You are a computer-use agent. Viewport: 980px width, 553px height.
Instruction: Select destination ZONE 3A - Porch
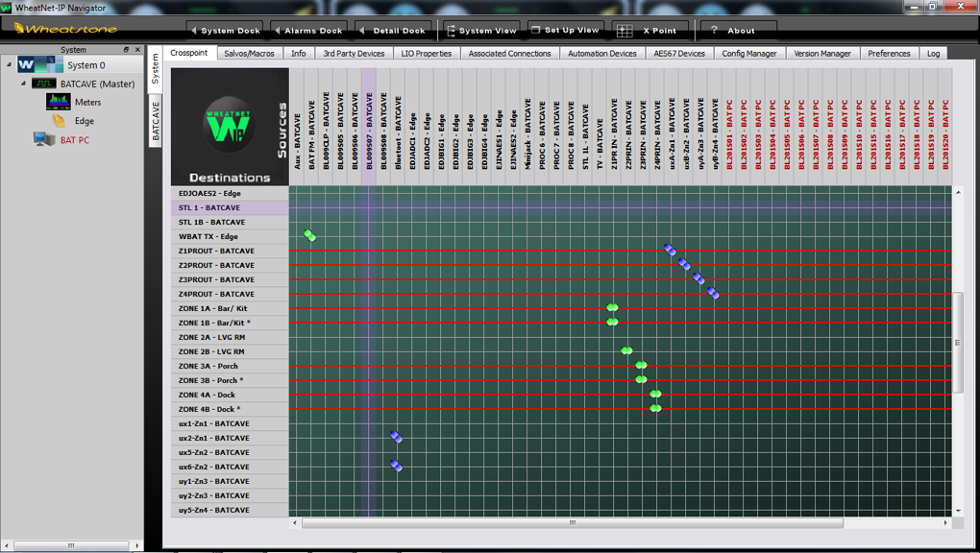(230, 366)
